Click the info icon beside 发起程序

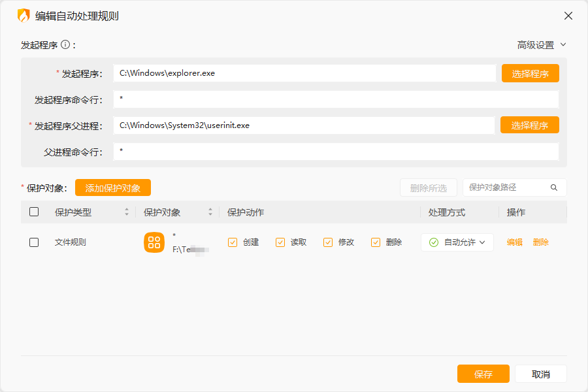point(65,44)
